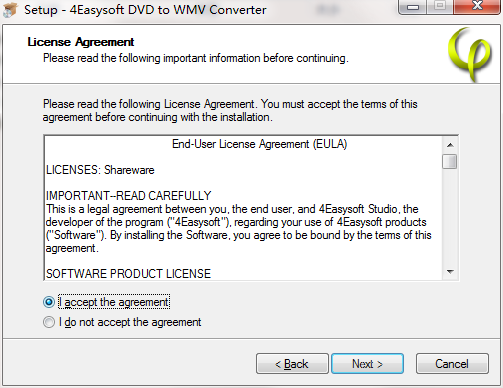Screen dimensions: 503x388
Task: Click the bold 'License Agreement' page heading
Action: (x=81, y=42)
